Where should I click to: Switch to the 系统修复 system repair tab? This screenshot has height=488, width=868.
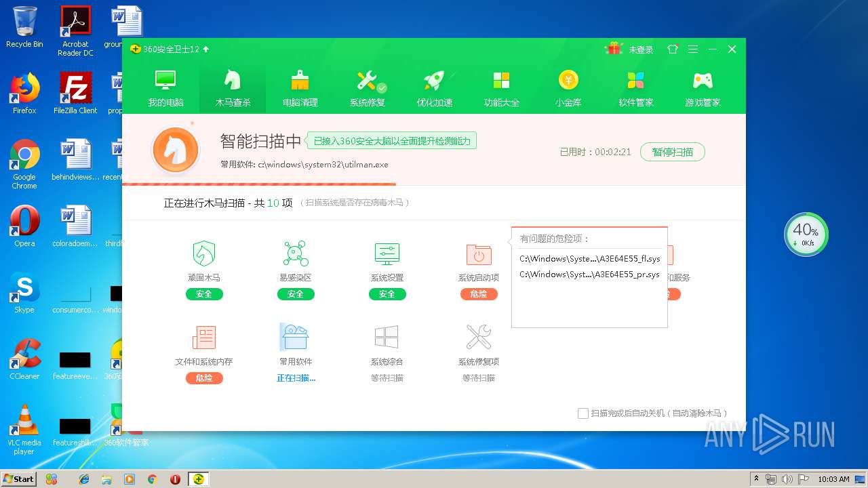point(367,89)
